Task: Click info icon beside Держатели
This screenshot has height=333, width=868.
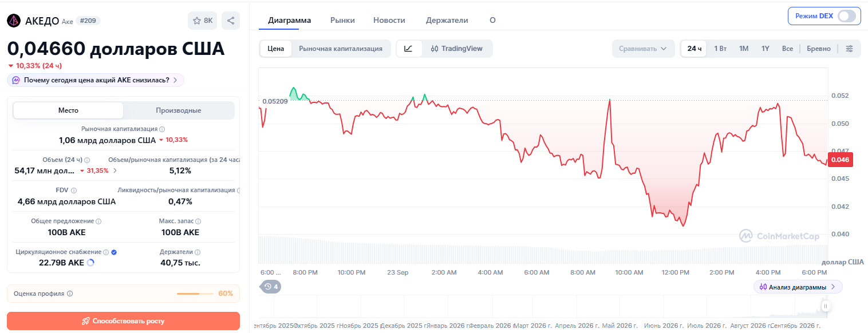Action: (198, 252)
